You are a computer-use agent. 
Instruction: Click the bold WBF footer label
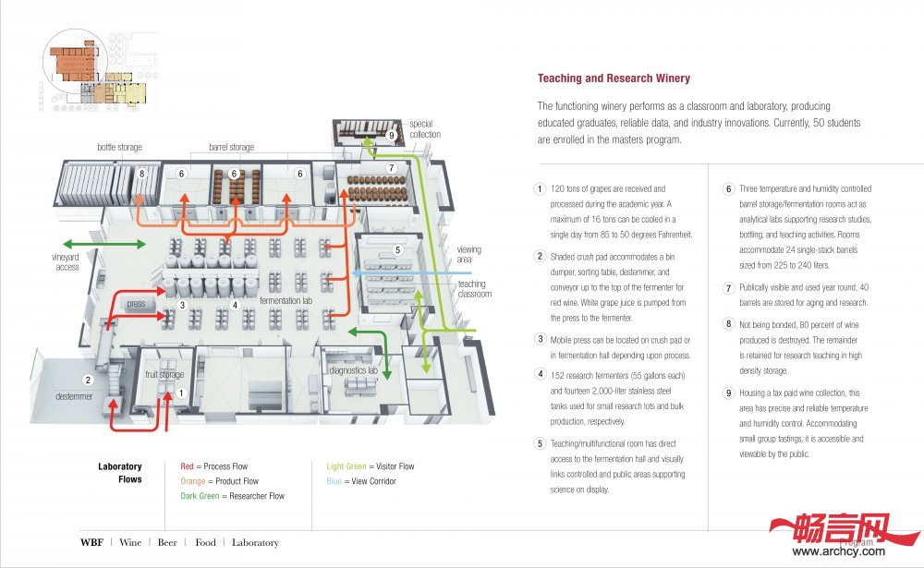[91, 542]
